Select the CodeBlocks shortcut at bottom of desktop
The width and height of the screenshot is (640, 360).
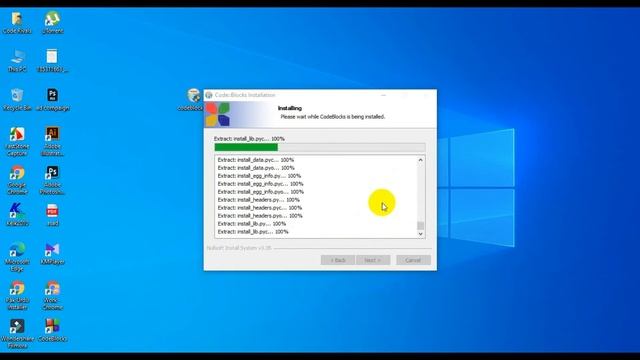(x=52, y=330)
